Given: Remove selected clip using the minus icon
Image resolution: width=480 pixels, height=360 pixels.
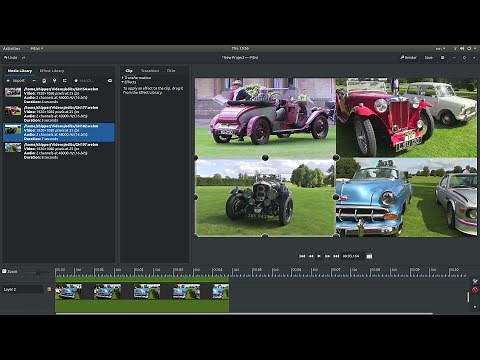Looking at the screenshot, I should (x=34, y=81).
